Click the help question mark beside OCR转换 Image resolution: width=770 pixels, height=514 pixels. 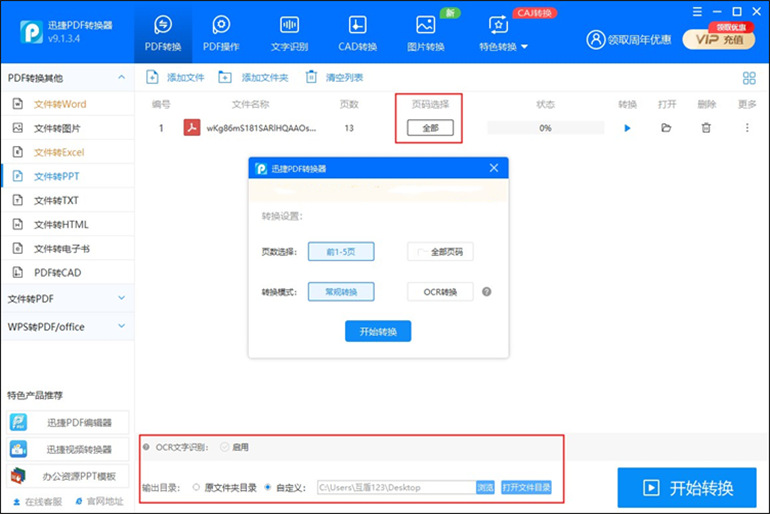point(486,292)
